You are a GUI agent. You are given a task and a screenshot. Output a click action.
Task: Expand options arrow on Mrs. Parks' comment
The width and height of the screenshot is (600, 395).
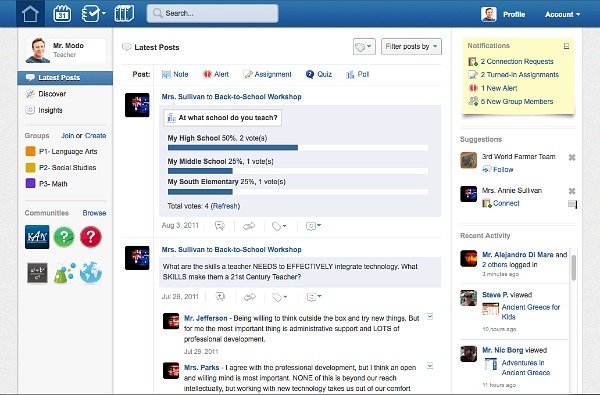[430, 366]
